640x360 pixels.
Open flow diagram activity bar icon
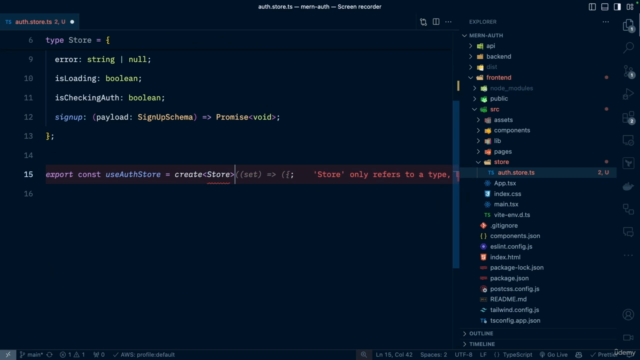point(628,209)
